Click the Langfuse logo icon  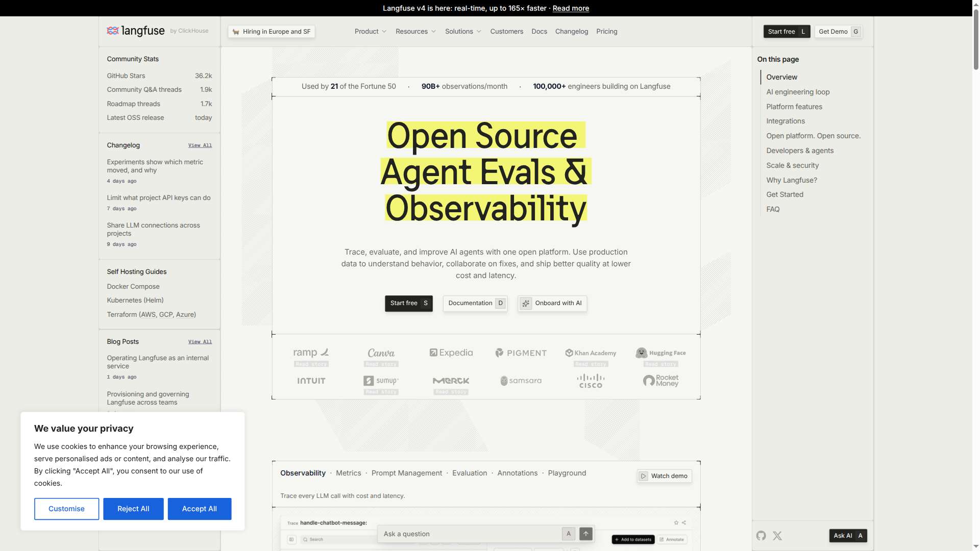coord(112,31)
